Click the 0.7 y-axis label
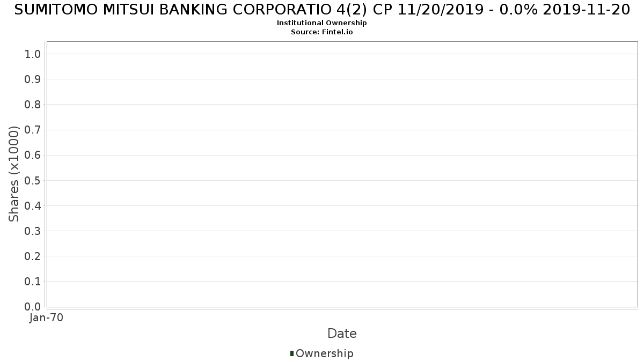Image resolution: width=644 pixels, height=362 pixels. [x=33, y=130]
